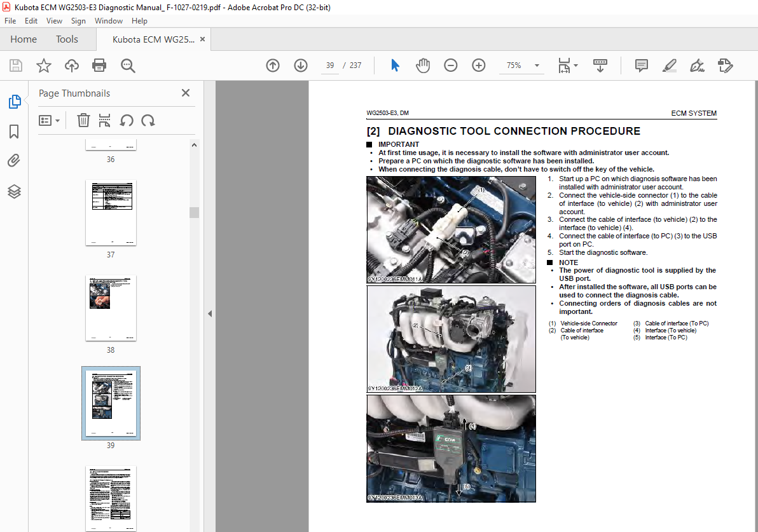
Task: Choose the arrow Selection tool
Action: 395,65
